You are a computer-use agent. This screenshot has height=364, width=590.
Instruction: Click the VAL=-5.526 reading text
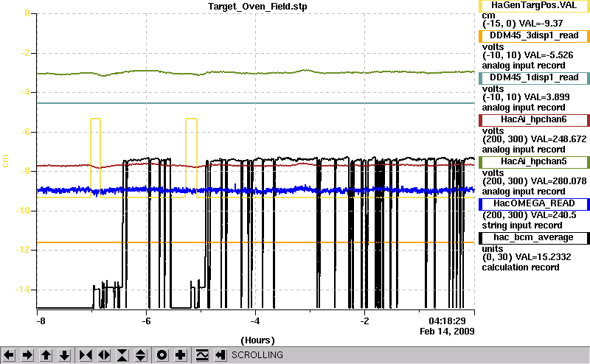(549, 55)
